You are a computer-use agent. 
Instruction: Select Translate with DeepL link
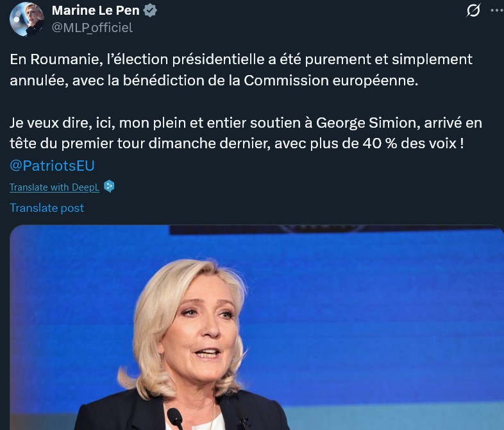pos(55,187)
